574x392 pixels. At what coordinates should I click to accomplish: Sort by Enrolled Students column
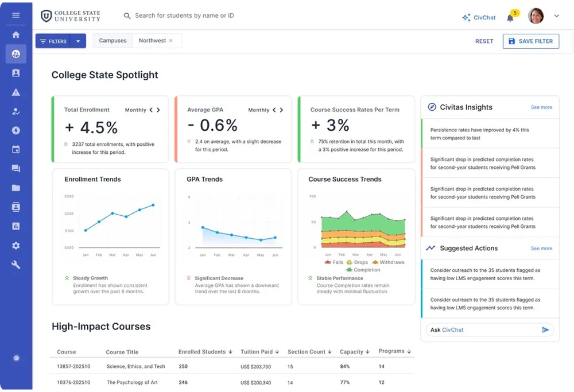click(205, 352)
